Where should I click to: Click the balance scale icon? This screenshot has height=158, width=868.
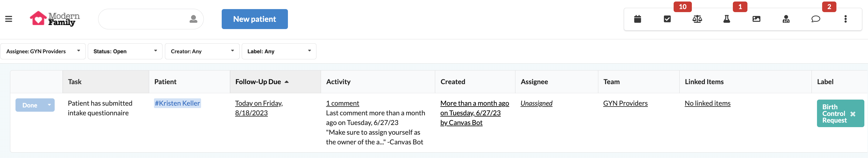click(x=697, y=19)
